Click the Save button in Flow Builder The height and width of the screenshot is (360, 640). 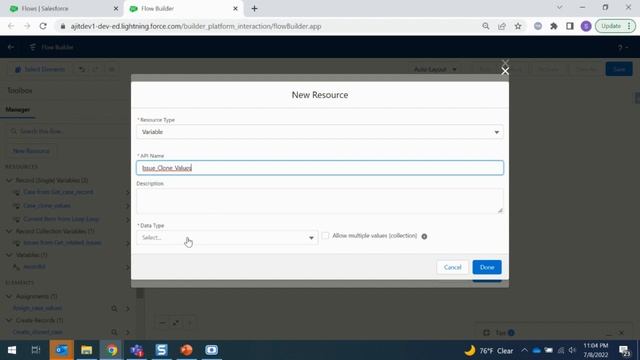(x=619, y=69)
